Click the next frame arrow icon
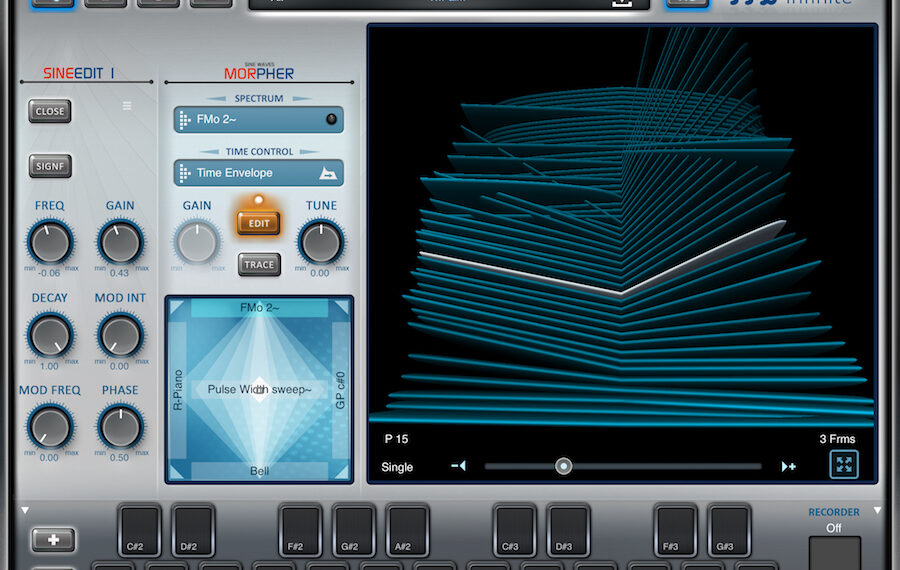900x570 pixels. tap(788, 466)
